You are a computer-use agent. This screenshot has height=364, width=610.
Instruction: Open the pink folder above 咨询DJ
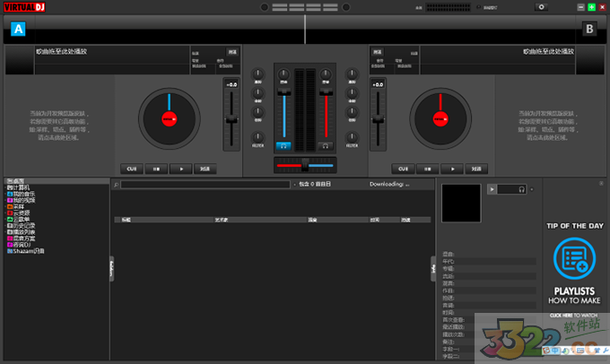point(21,238)
